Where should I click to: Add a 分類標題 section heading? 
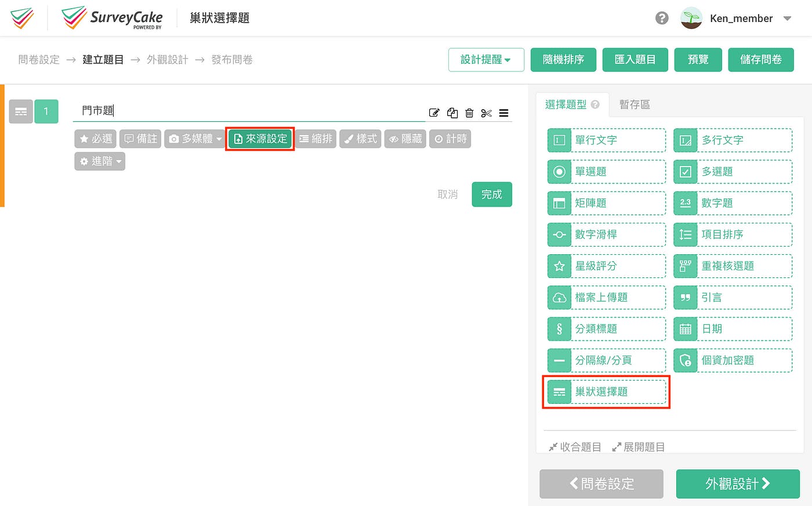coord(607,329)
